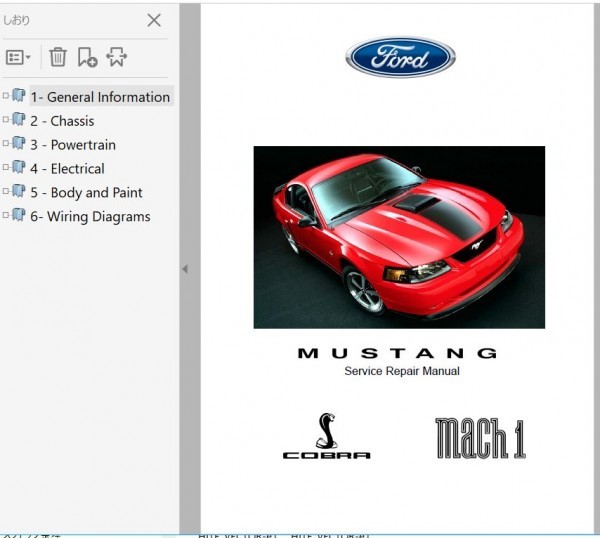Click the MUSTANG title text

tap(397, 353)
